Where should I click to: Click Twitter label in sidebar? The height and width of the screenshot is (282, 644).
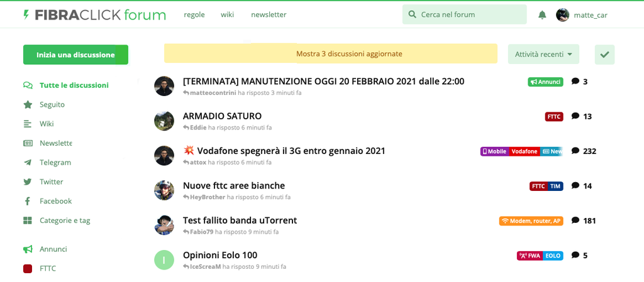52,182
